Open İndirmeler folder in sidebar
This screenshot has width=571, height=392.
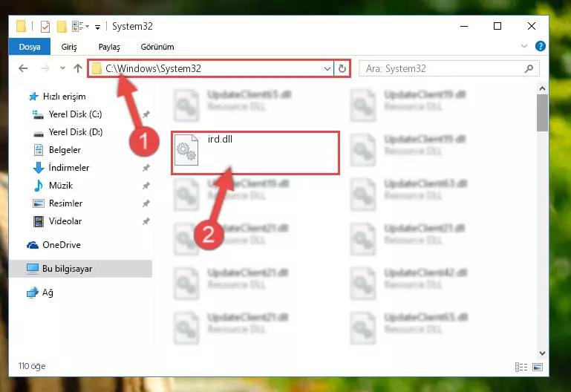(69, 168)
